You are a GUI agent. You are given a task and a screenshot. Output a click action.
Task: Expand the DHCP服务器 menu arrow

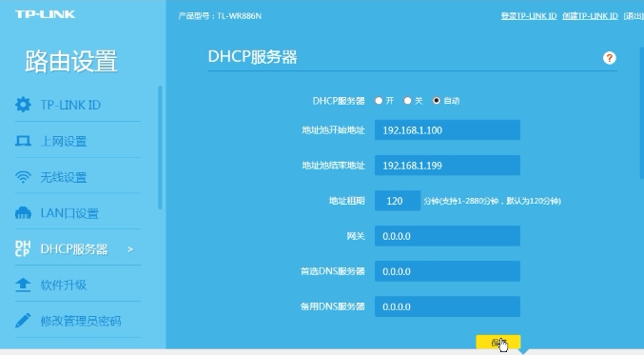(x=130, y=249)
